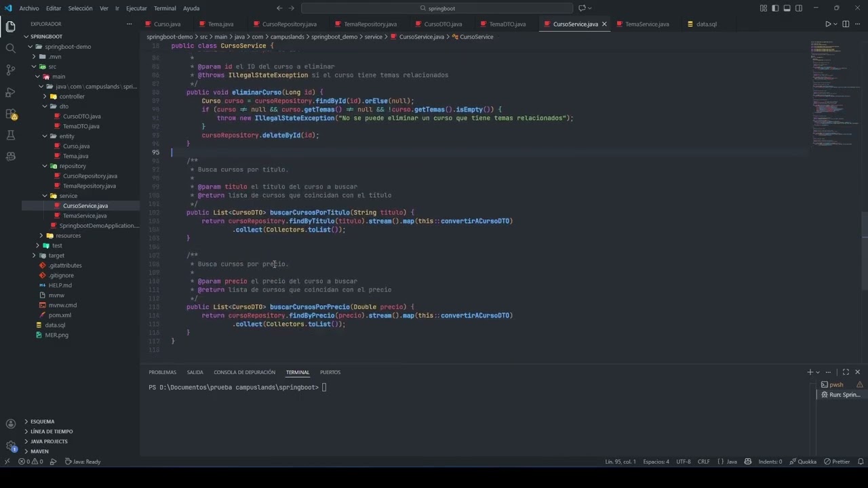Collapse the dto folder
The width and height of the screenshot is (868, 488).
pyautogui.click(x=64, y=106)
